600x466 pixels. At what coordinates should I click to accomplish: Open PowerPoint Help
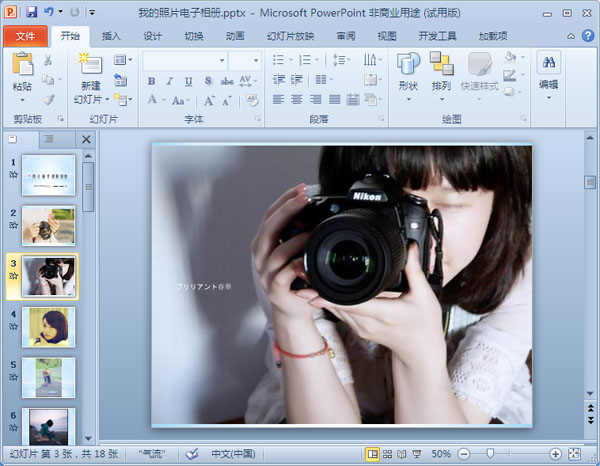click(588, 36)
